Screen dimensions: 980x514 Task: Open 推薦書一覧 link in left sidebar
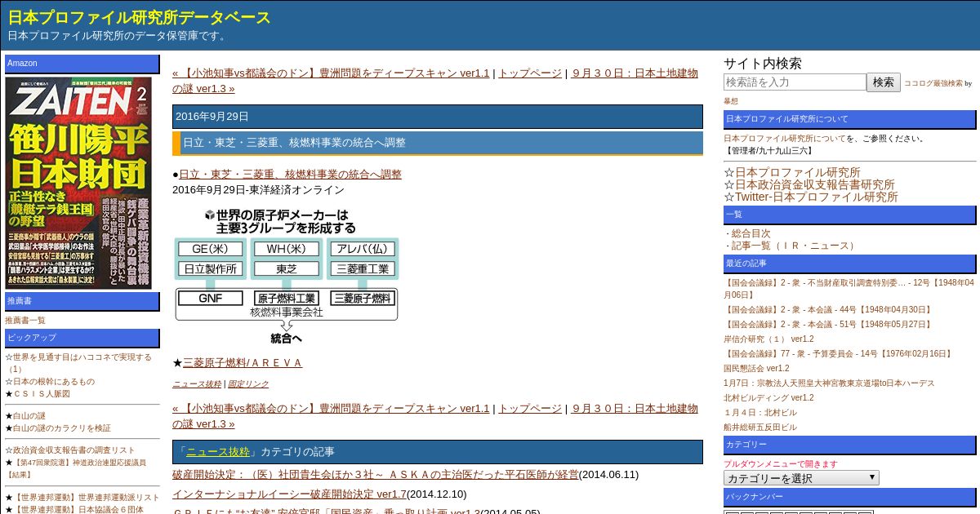(x=25, y=321)
